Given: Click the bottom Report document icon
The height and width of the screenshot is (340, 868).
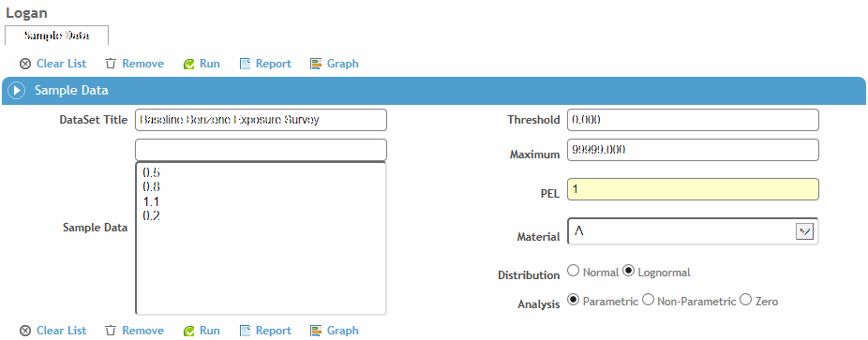Looking at the screenshot, I should tap(246, 331).
